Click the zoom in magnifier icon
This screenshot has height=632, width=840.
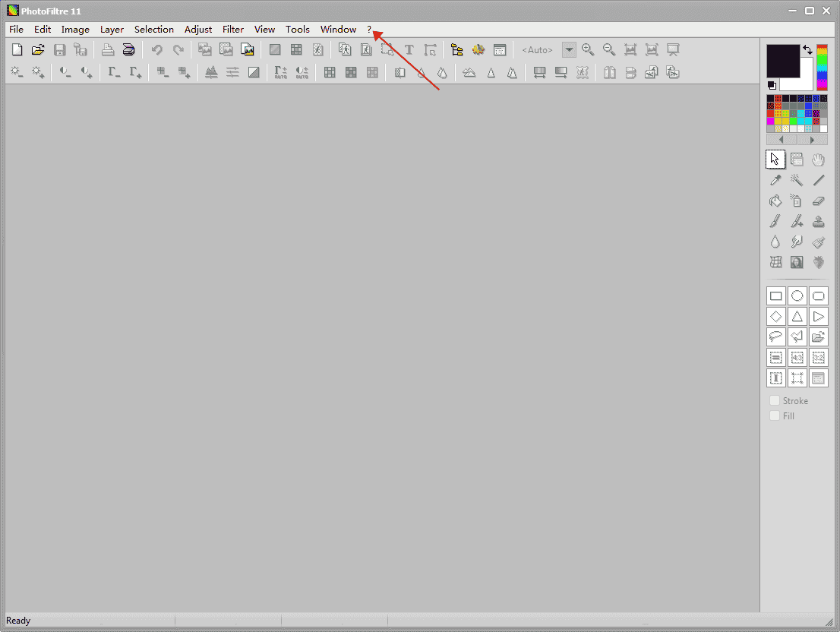pyautogui.click(x=588, y=50)
